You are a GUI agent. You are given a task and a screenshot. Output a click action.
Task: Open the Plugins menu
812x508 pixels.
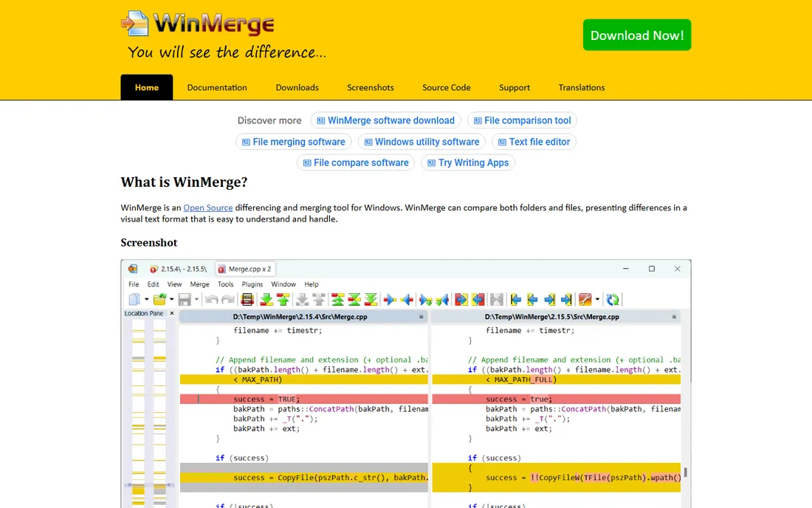click(252, 284)
